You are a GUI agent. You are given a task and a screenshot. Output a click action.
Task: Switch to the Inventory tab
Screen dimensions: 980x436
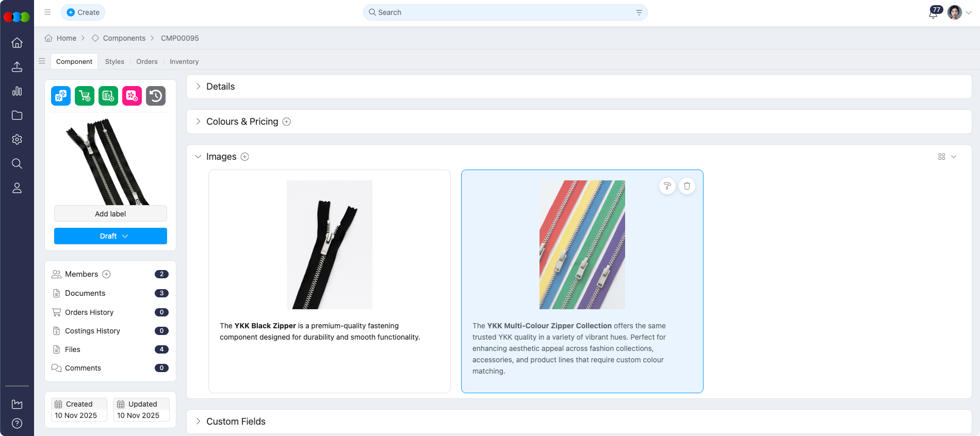tap(184, 61)
